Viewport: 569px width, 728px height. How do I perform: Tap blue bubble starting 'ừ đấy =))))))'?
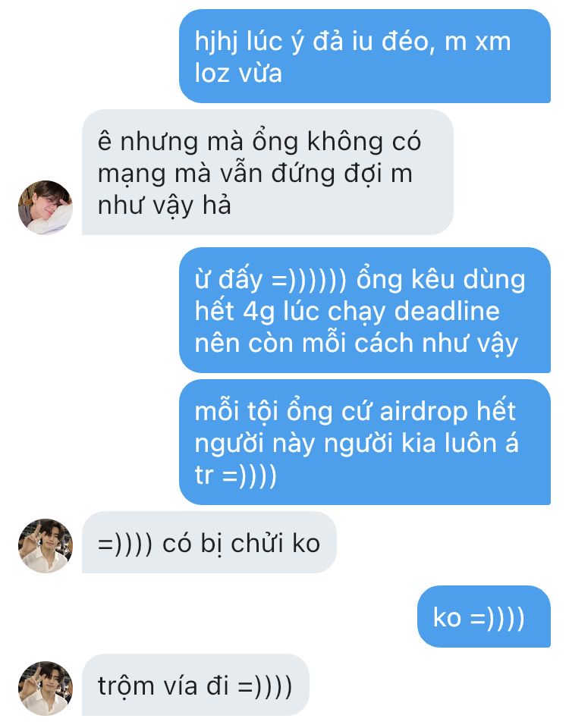point(365,310)
